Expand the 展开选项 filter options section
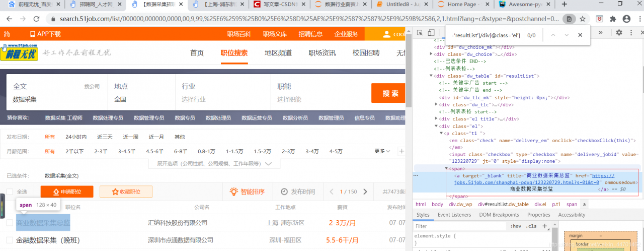 tap(214, 164)
